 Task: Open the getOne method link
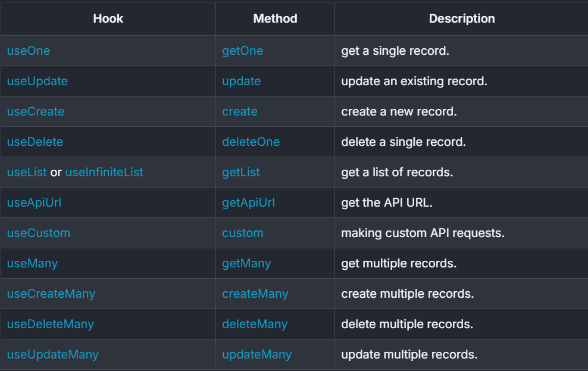point(243,51)
